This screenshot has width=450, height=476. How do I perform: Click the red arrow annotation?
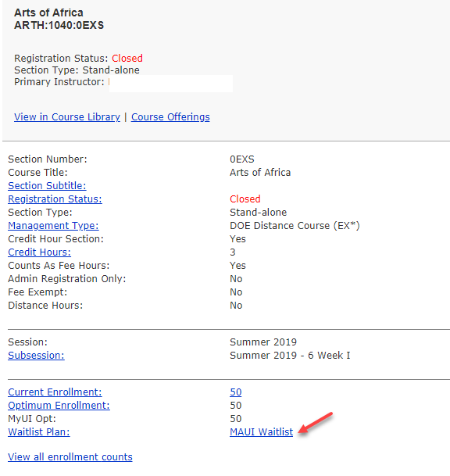point(316,422)
